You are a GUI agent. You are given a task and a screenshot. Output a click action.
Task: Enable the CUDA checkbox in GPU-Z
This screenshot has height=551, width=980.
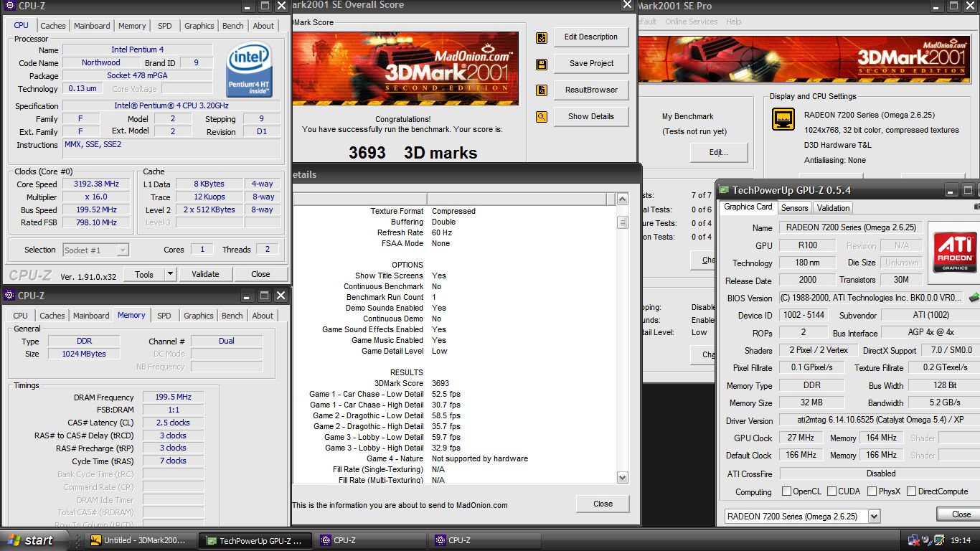(832, 491)
